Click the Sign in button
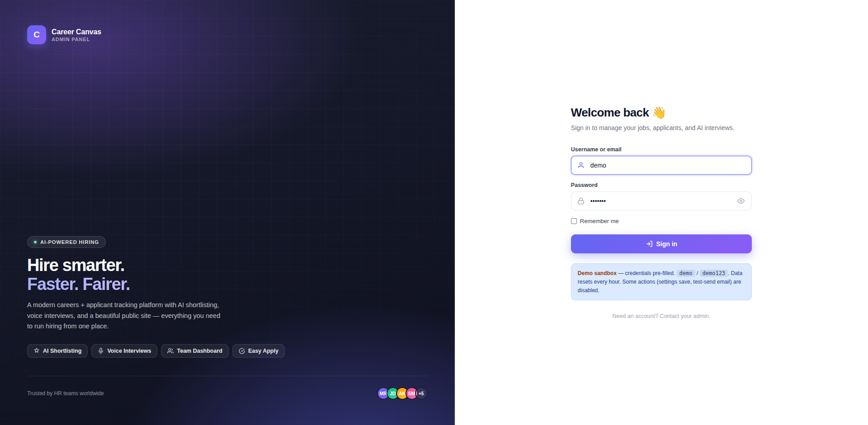Viewport: 868px width, 425px height. pos(661,244)
